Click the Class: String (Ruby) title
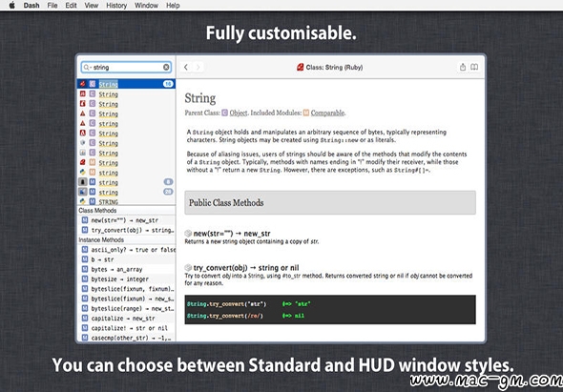 coord(334,67)
